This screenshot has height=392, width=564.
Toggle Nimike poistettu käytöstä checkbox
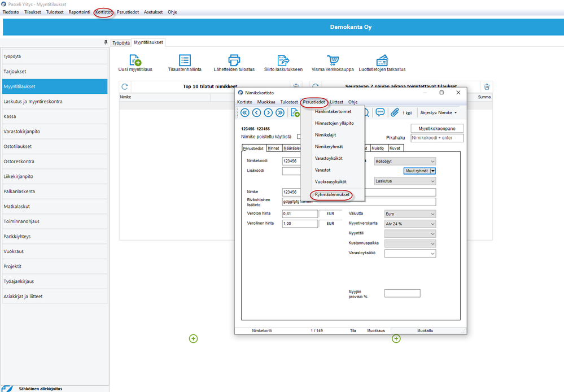click(299, 137)
